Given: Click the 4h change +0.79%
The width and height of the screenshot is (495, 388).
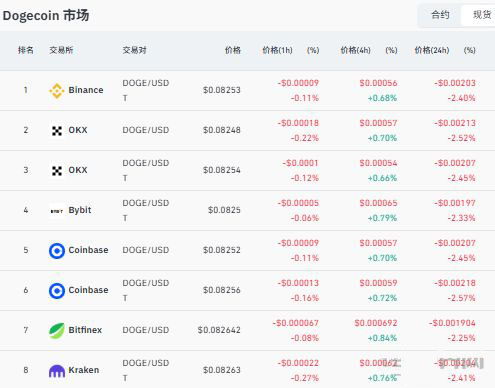Looking at the screenshot, I should [382, 218].
